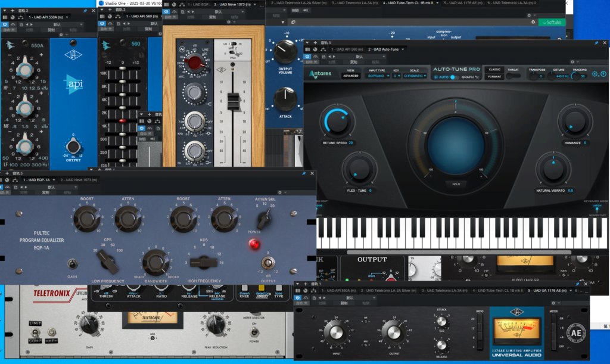Pin the Auto-Tune plugin window
This screenshot has height=364, width=610.
coord(596,43)
